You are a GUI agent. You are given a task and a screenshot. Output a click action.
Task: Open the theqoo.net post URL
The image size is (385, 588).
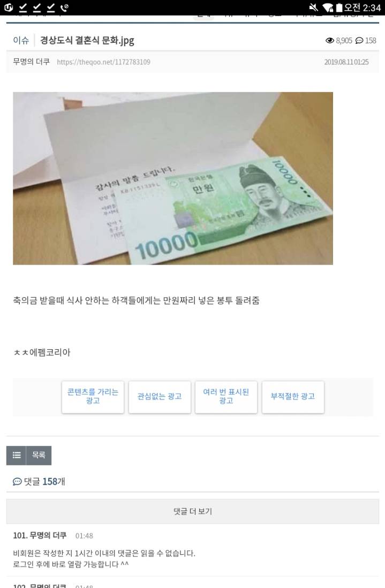click(103, 62)
